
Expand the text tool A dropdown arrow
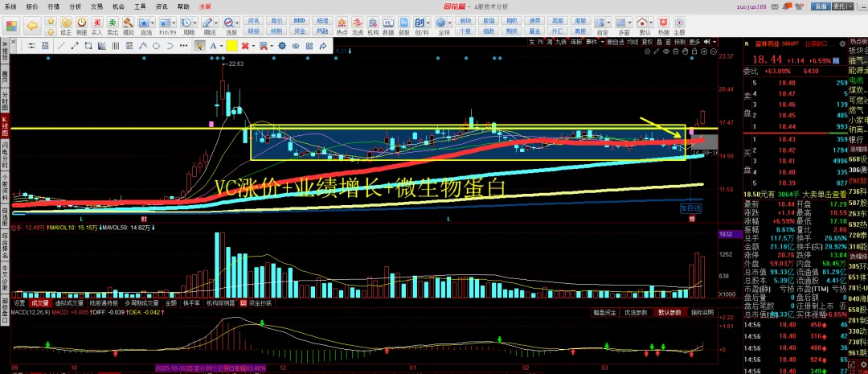pos(221,45)
